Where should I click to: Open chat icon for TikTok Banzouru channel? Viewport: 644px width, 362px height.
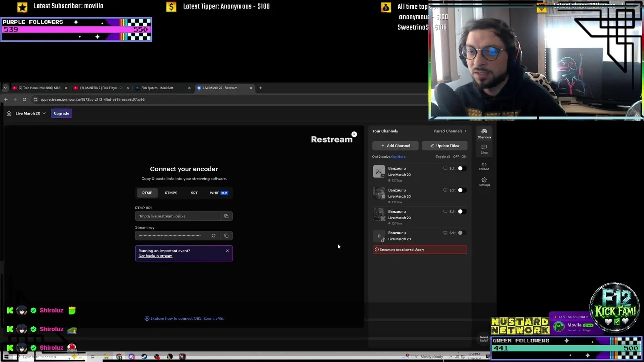(445, 233)
